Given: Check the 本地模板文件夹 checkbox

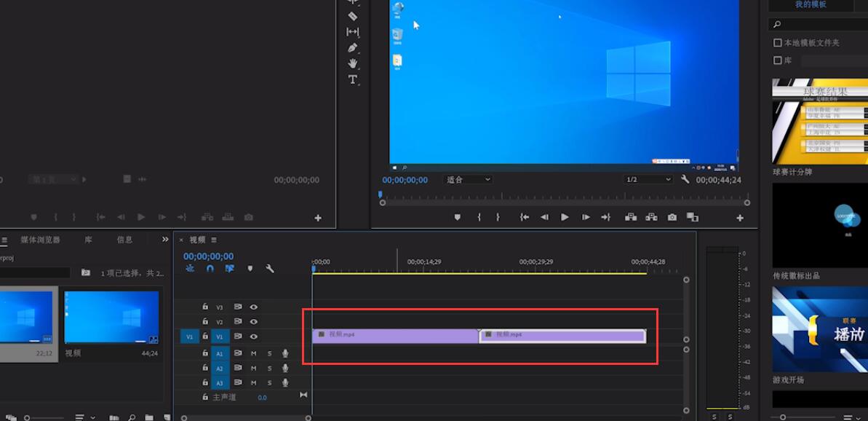Looking at the screenshot, I should (777, 43).
